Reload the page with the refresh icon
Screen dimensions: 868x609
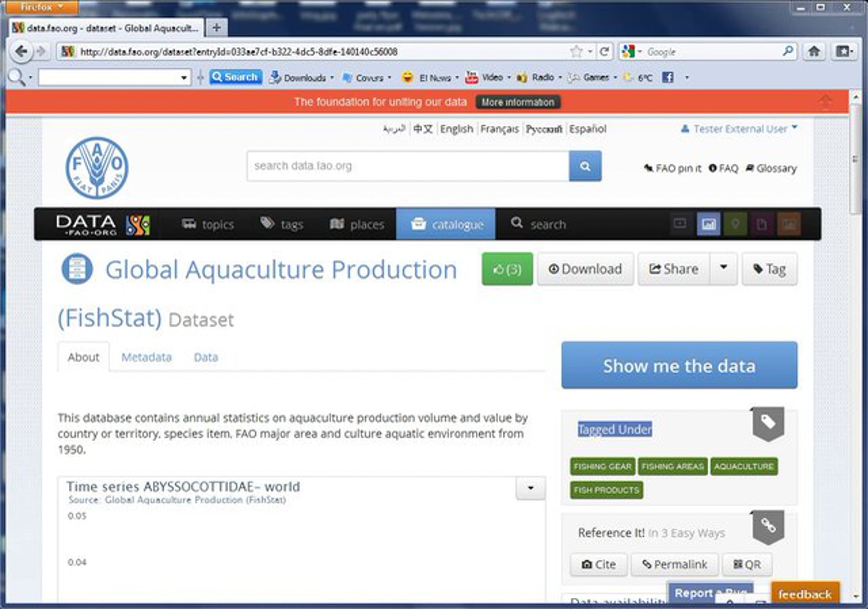click(x=604, y=51)
